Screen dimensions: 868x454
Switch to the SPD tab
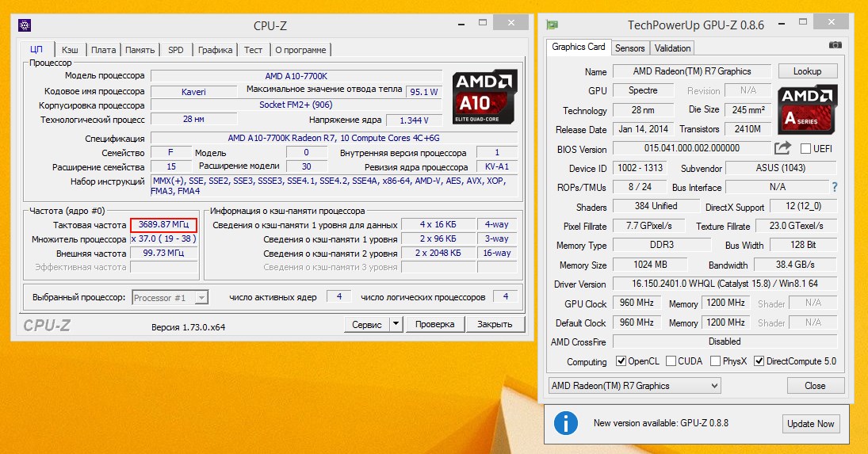[175, 50]
